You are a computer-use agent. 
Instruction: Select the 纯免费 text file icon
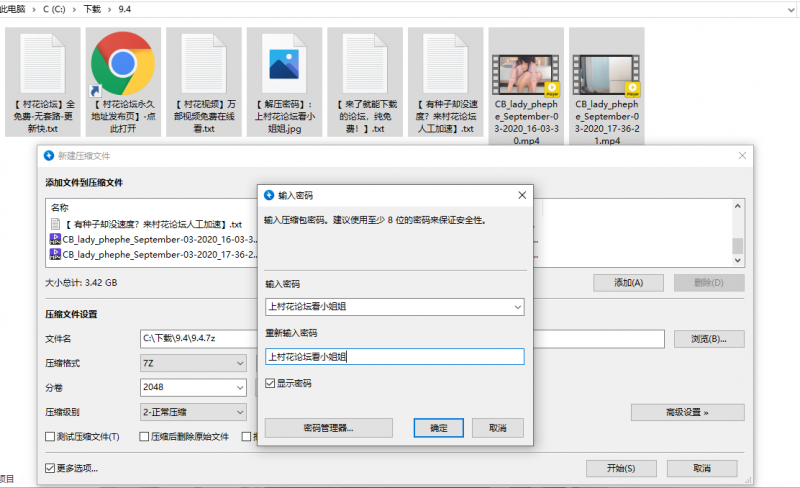coord(364,63)
